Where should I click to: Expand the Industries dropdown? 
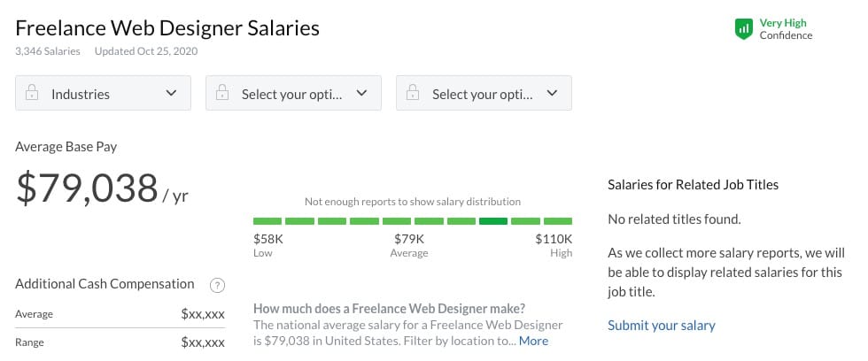(x=103, y=93)
